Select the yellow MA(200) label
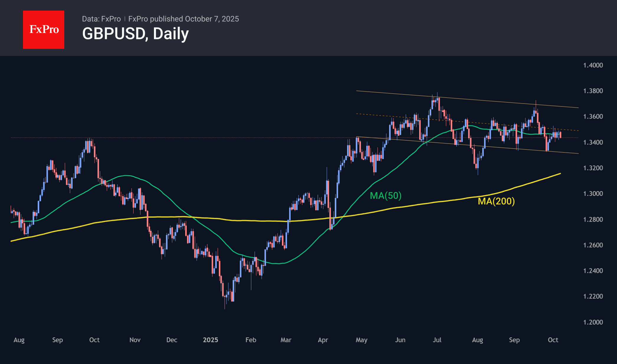The width and height of the screenshot is (617, 364). 496,201
